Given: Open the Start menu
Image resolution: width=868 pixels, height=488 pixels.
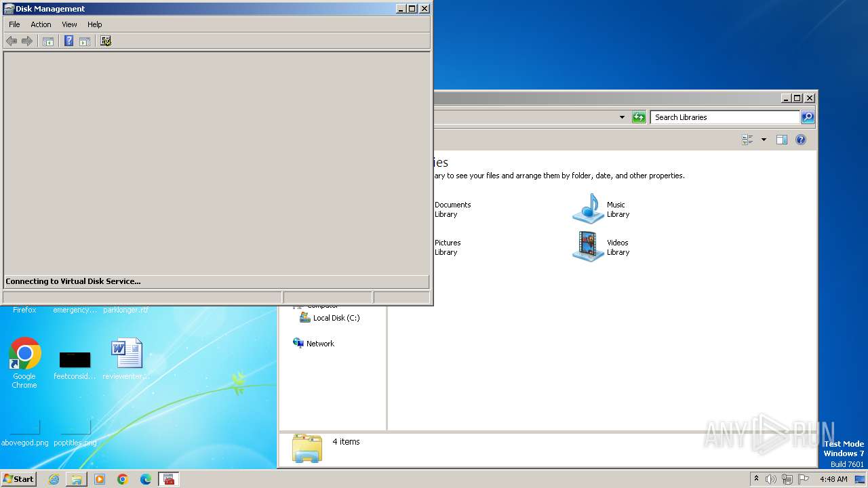Looking at the screenshot, I should pyautogui.click(x=19, y=479).
